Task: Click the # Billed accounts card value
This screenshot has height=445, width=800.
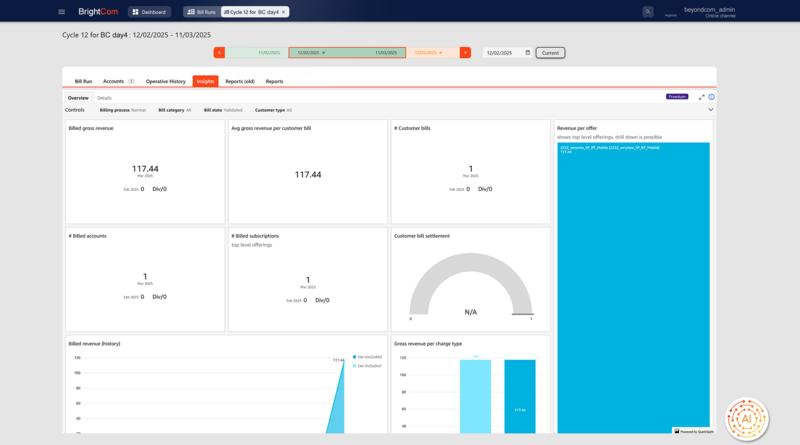Action: point(145,277)
